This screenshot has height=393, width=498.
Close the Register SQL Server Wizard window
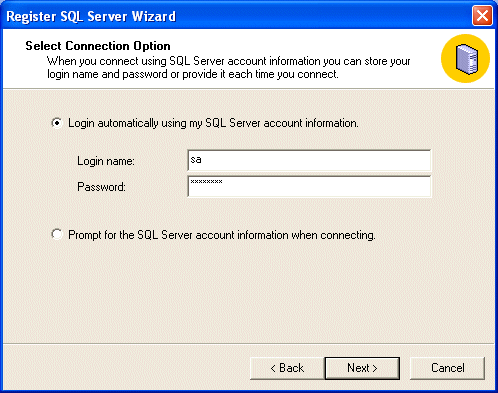482,15
